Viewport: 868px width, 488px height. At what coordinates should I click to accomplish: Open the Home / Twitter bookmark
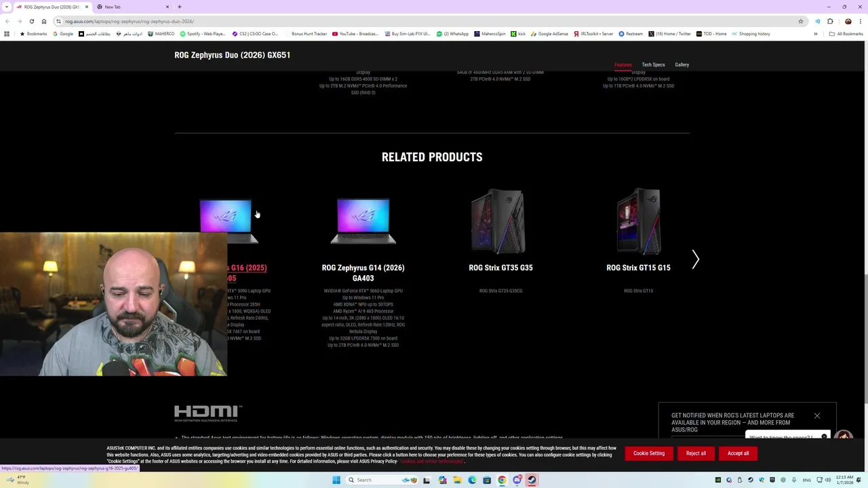coord(669,34)
